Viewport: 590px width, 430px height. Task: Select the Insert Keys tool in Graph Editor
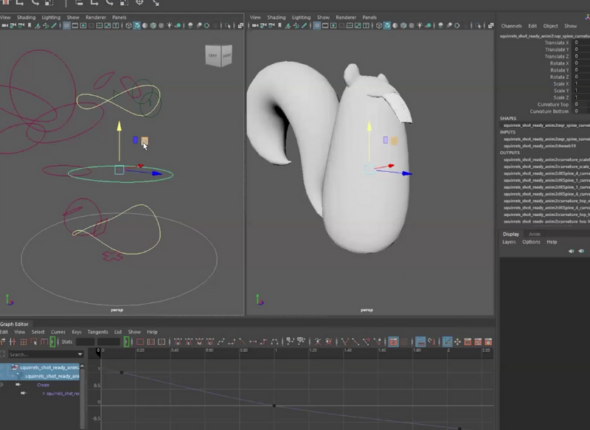pyautogui.click(x=13, y=342)
